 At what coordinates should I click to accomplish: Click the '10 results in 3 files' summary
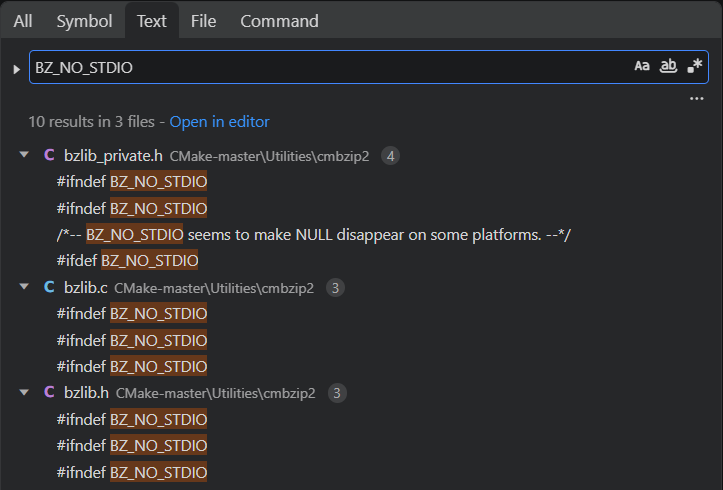coord(92,122)
